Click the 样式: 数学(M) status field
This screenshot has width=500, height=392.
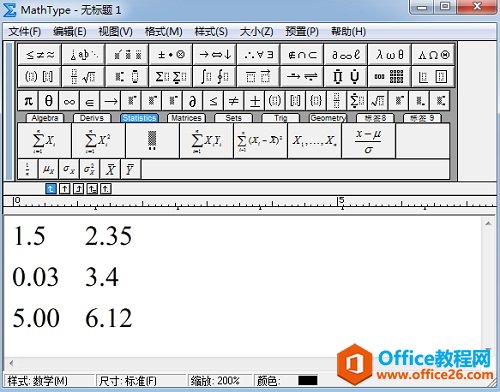49,381
